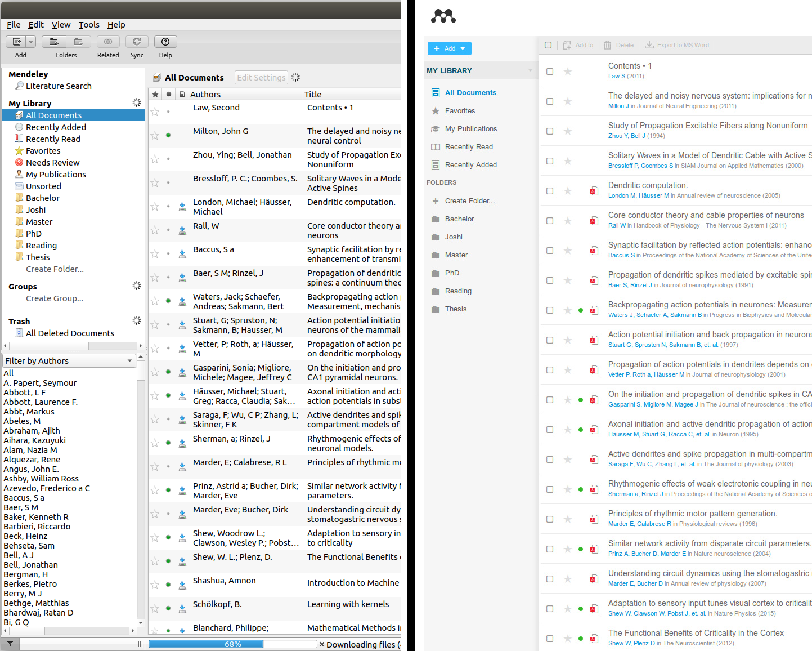
Task: Select Recently Added in desktop My Library
Action: pyautogui.click(x=56, y=127)
